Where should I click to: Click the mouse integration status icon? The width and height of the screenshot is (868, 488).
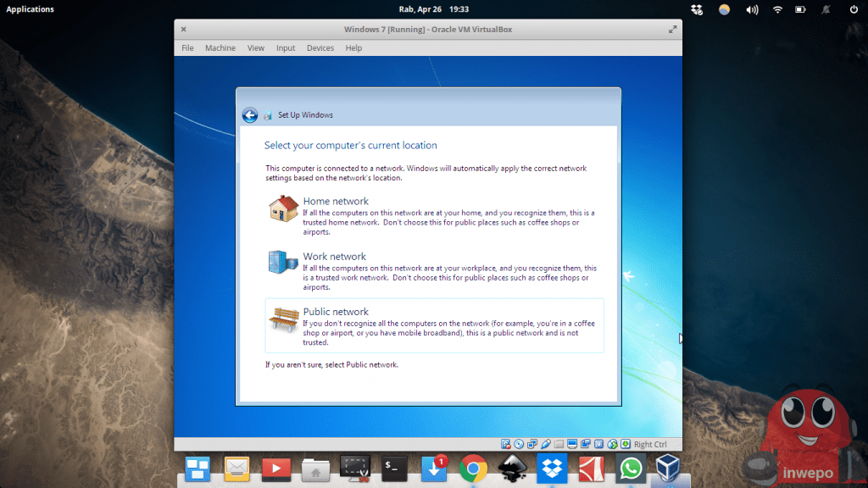pyautogui.click(x=613, y=444)
